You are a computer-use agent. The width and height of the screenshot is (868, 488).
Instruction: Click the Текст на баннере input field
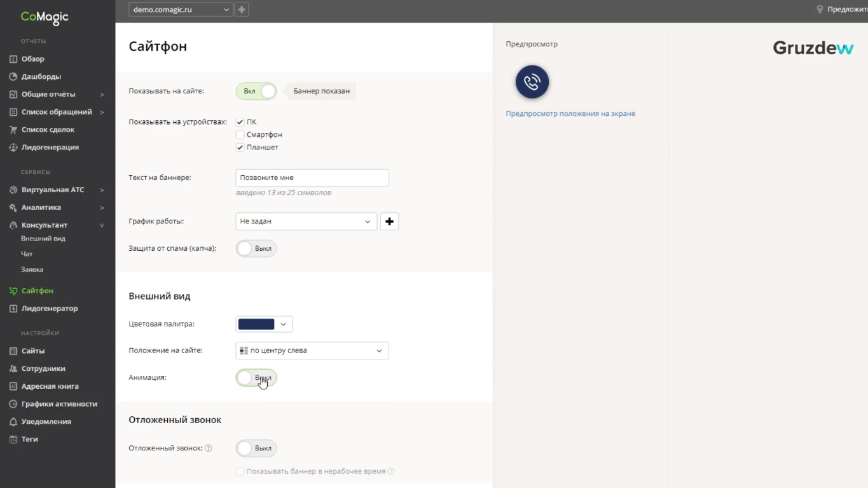pyautogui.click(x=312, y=178)
